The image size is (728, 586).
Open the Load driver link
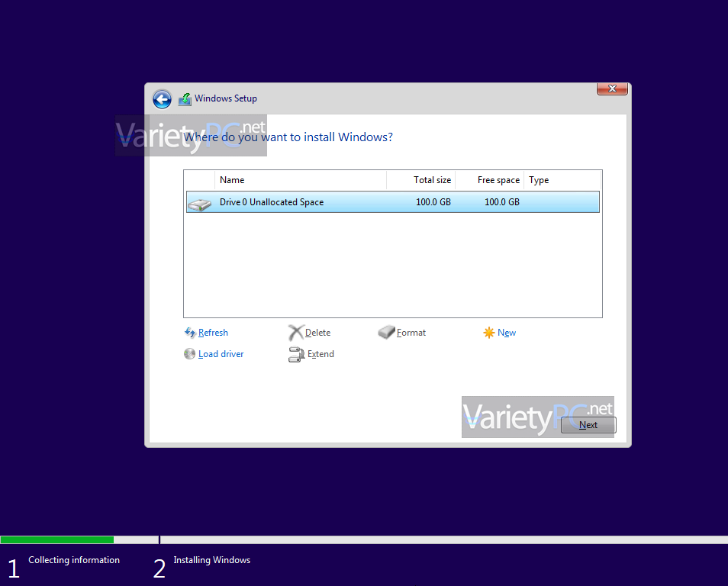(x=221, y=354)
